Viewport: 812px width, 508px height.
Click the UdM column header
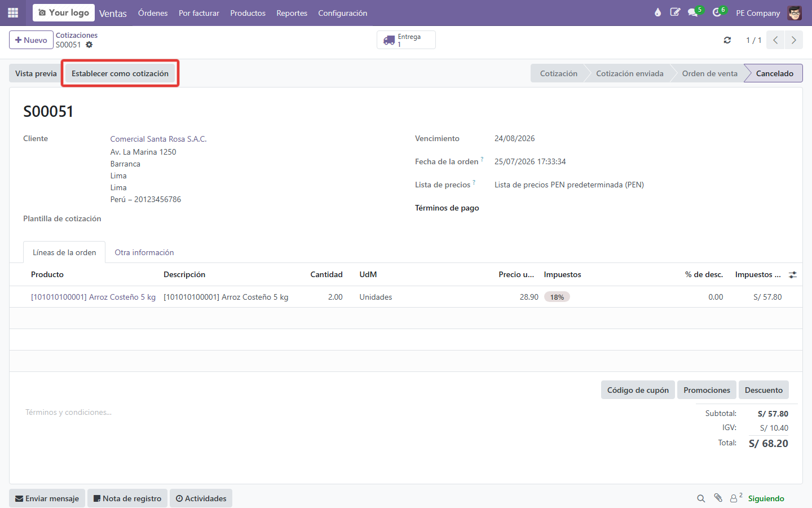coord(368,274)
